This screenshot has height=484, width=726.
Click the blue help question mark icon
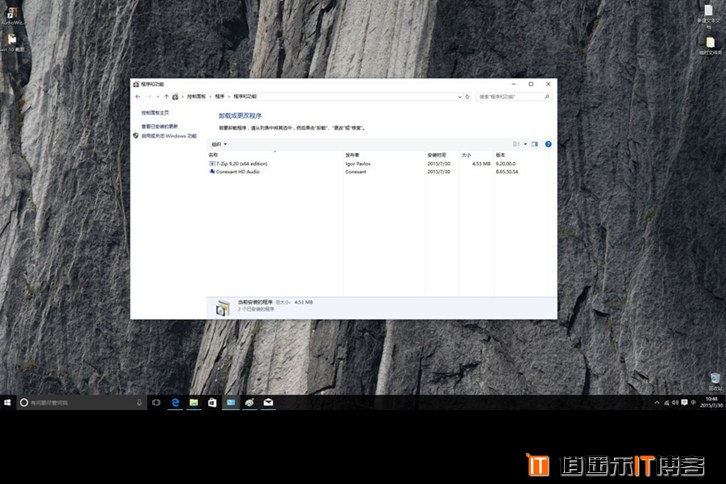tap(548, 144)
